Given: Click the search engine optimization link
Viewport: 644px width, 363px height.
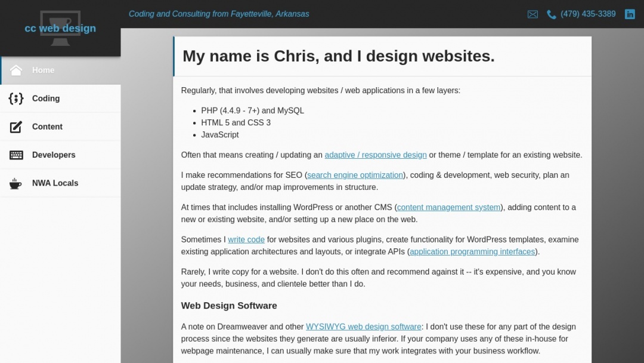Looking at the screenshot, I should point(355,175).
